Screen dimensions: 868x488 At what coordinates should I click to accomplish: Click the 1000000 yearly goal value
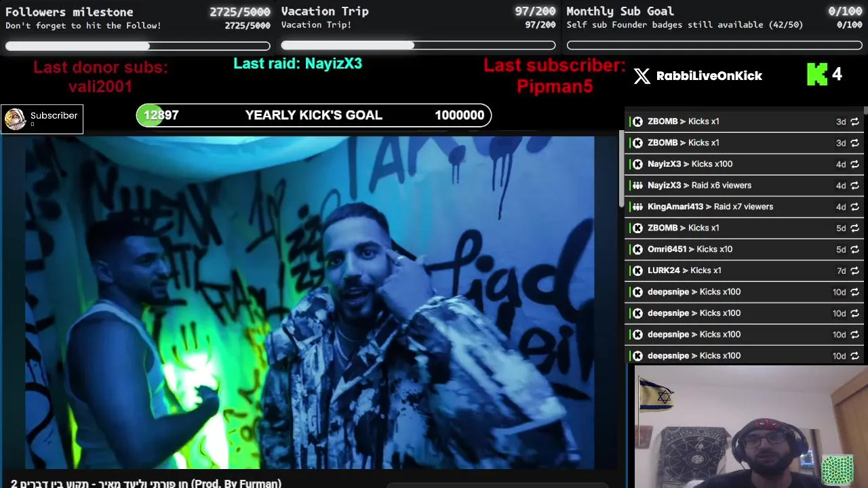460,115
